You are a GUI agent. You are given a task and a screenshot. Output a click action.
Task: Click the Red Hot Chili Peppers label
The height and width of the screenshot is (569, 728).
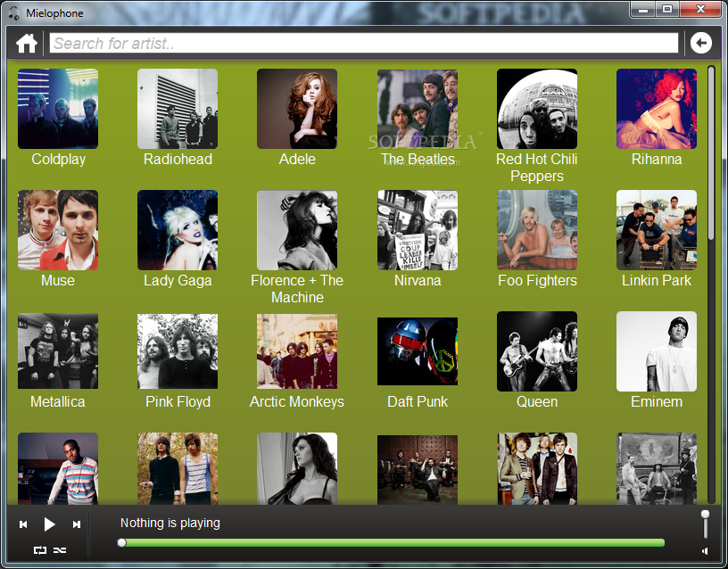click(x=537, y=168)
